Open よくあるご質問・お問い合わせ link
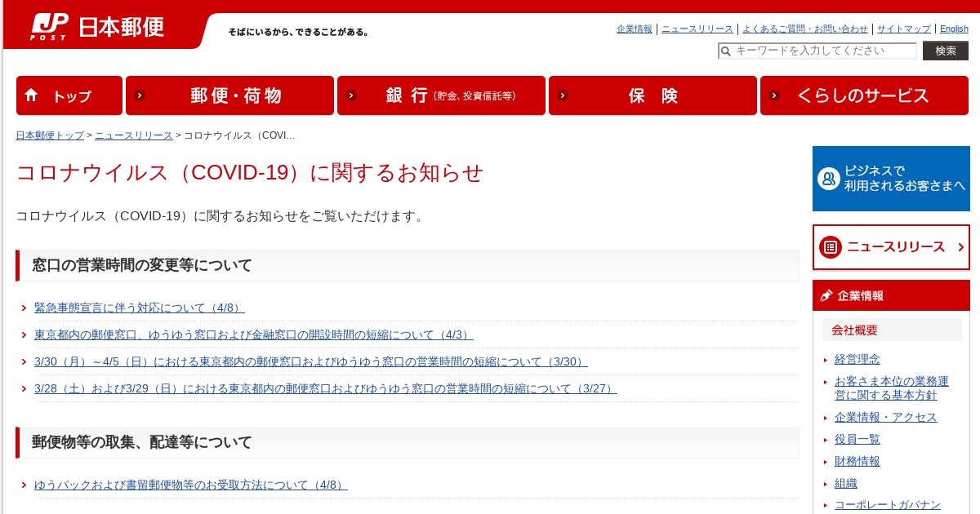This screenshot has width=980, height=514. (x=805, y=29)
